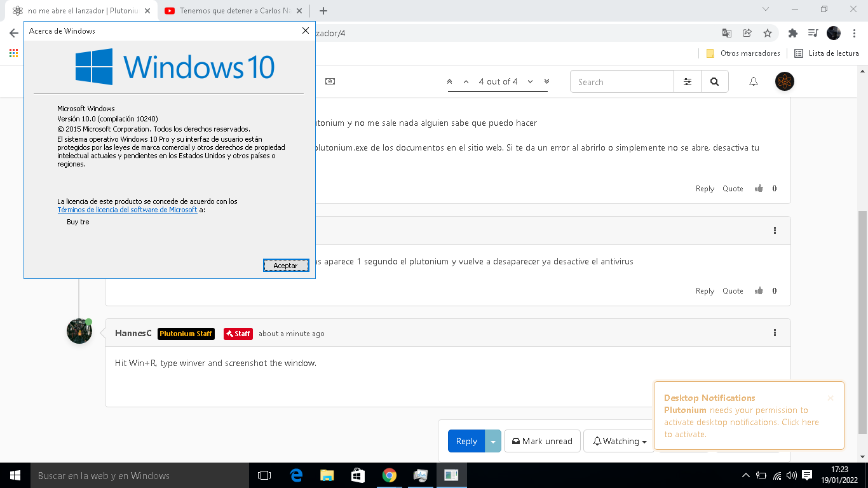Click the Plutonium Staff badge
This screenshot has height=488, width=868.
(186, 334)
